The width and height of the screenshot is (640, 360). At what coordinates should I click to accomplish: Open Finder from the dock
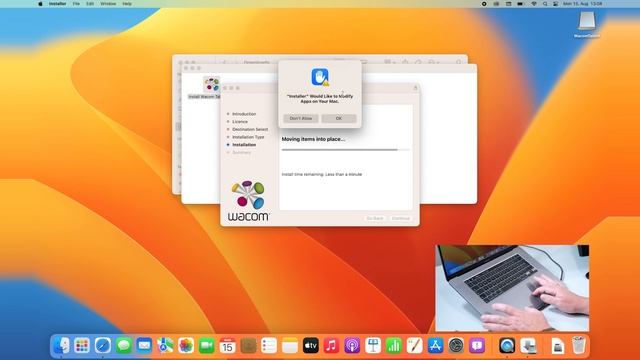(61, 346)
